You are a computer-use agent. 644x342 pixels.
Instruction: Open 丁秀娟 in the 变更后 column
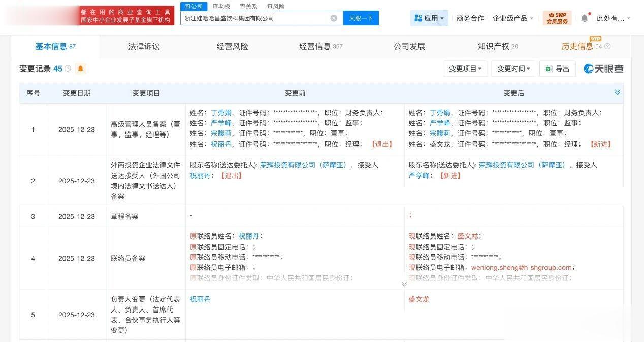coord(440,113)
